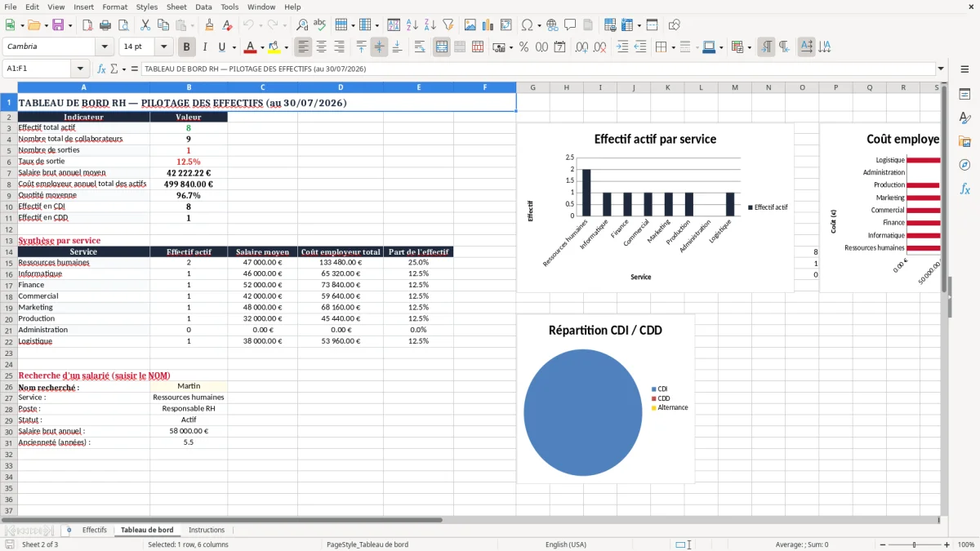This screenshot has width=980, height=551.
Task: Click the formula input line
Action: pyautogui.click(x=537, y=69)
